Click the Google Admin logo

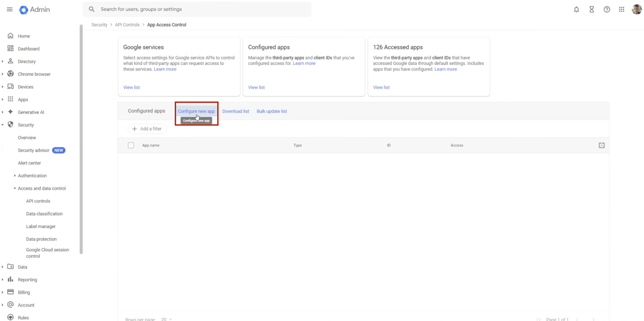[35, 9]
